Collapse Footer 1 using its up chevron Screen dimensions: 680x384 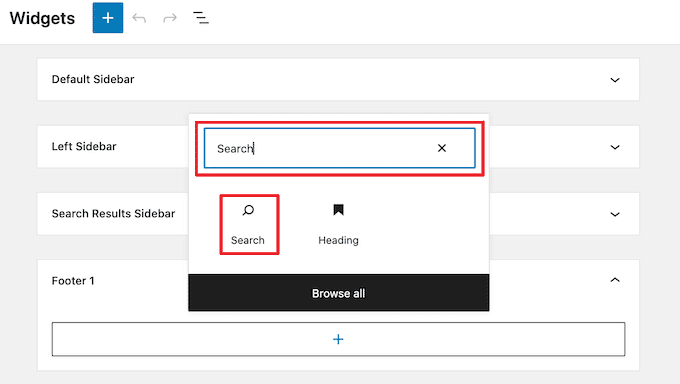pos(615,280)
